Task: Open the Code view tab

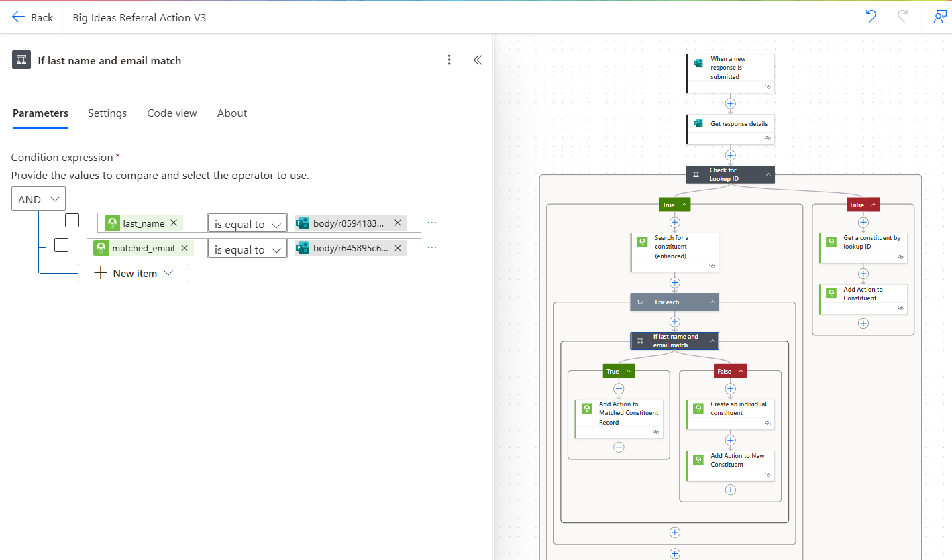Action: click(x=172, y=113)
